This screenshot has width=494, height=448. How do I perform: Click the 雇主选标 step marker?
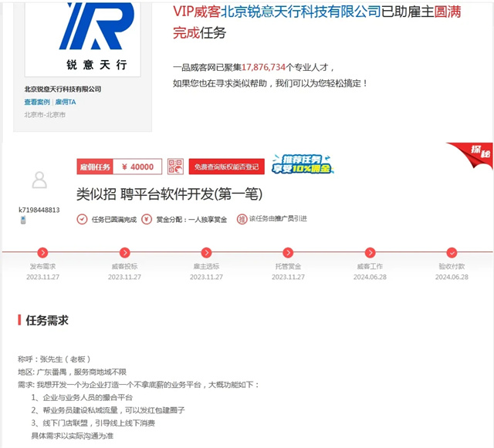click(x=206, y=252)
